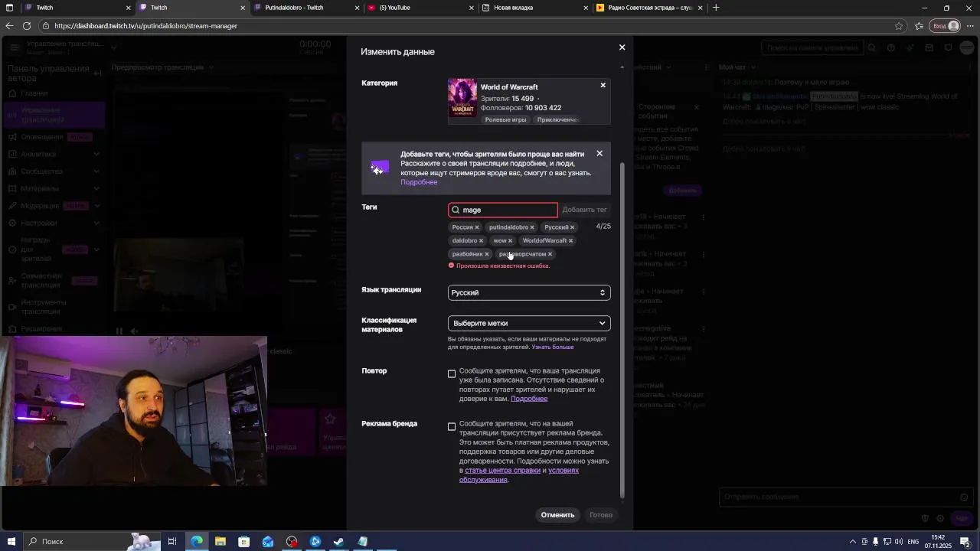
Task: Mute the stream preview volume
Action: (x=135, y=331)
